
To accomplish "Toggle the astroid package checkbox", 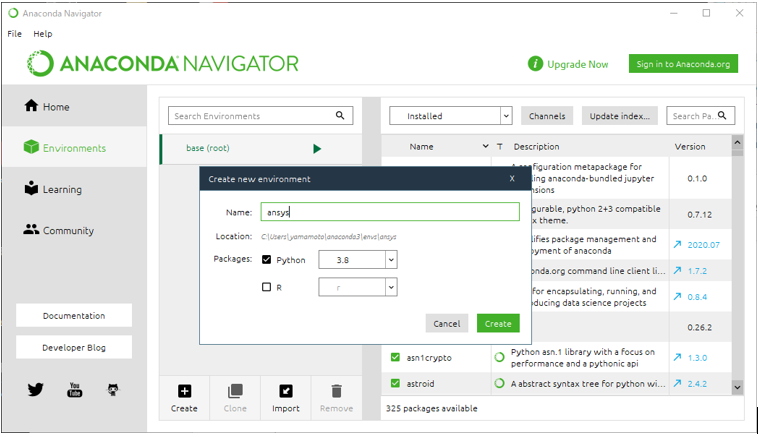I will pyautogui.click(x=396, y=383).
